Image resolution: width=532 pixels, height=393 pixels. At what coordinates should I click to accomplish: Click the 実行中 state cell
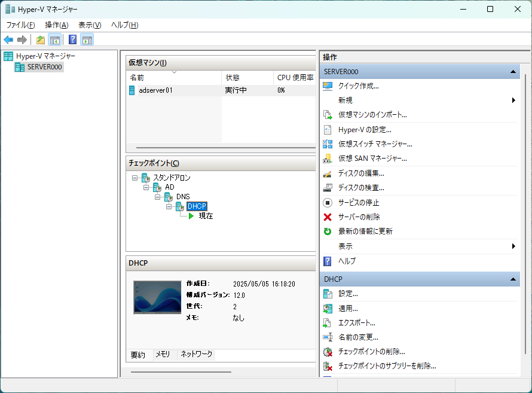236,90
